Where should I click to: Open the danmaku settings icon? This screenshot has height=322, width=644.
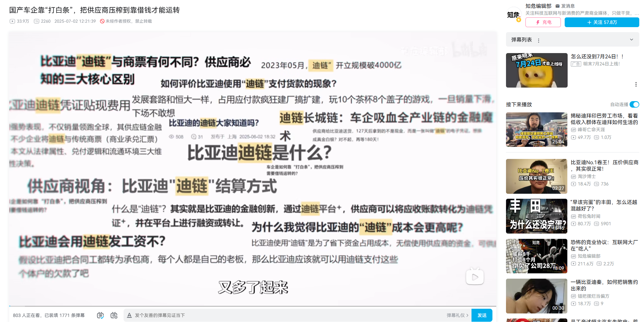tap(114, 315)
